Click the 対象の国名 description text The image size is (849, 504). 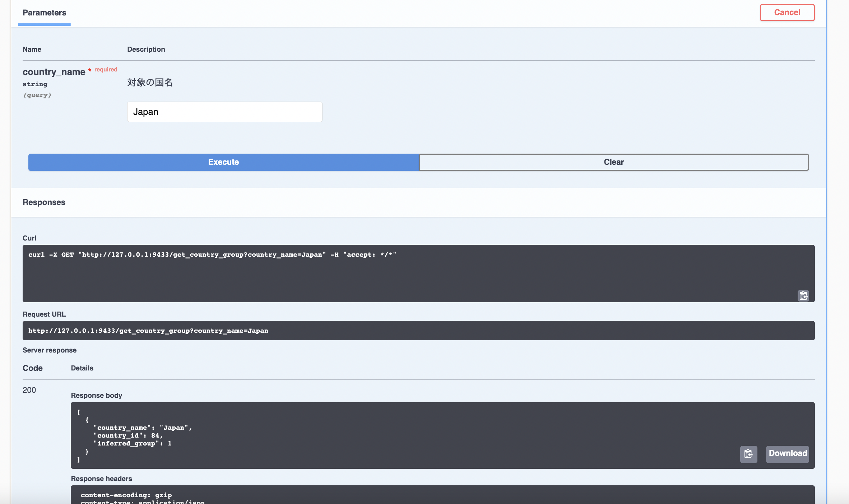click(150, 82)
